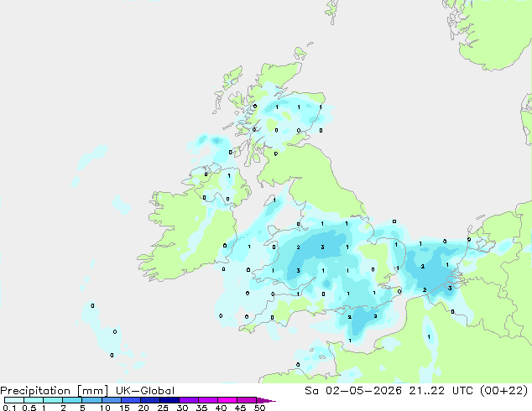
Task: Click the legend label '10'
Action: [x=105, y=408]
